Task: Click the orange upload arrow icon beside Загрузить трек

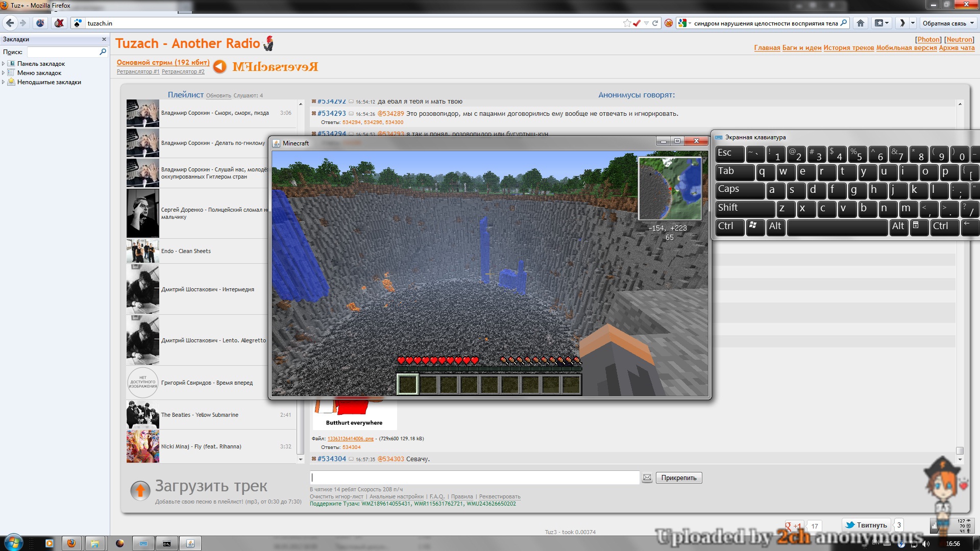Action: click(140, 490)
